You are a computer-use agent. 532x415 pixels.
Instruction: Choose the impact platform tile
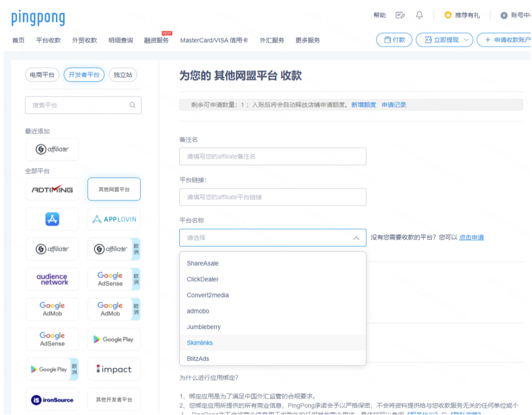[x=114, y=370]
